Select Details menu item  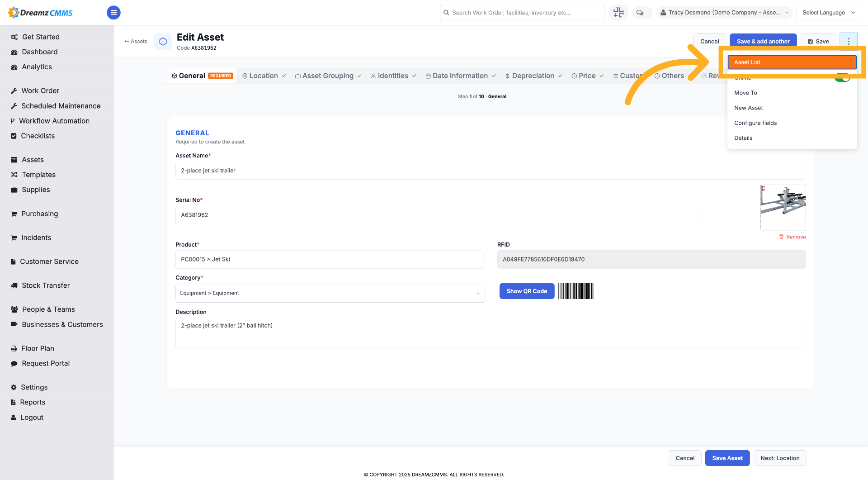pos(792,138)
